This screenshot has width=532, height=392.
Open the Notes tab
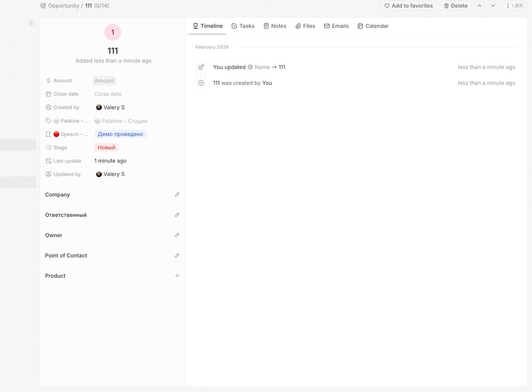275,26
